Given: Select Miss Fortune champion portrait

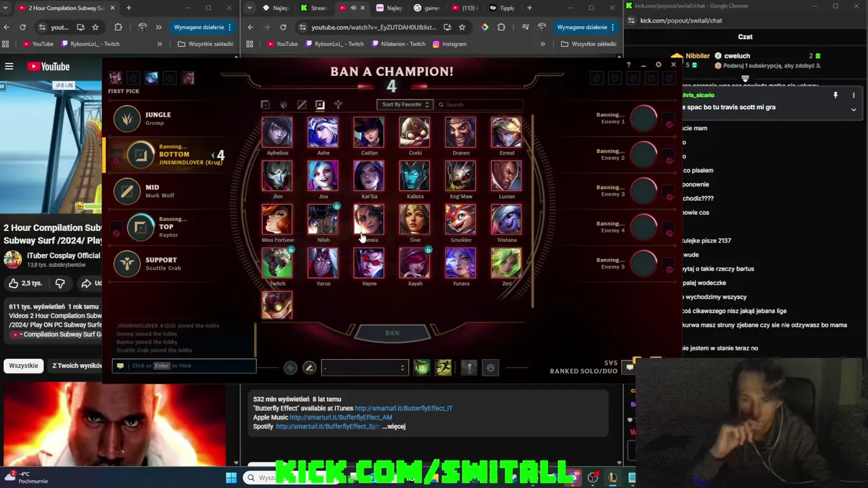Looking at the screenshot, I should pyautogui.click(x=277, y=219).
